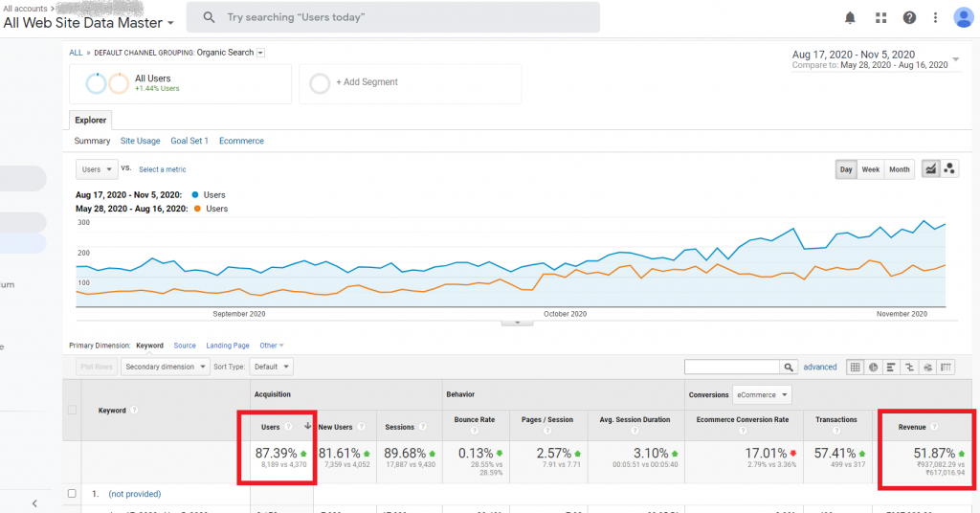Viewport: 980px width, 513px height.
Task: Switch to the Goal Set 1 metric group
Action: [189, 141]
